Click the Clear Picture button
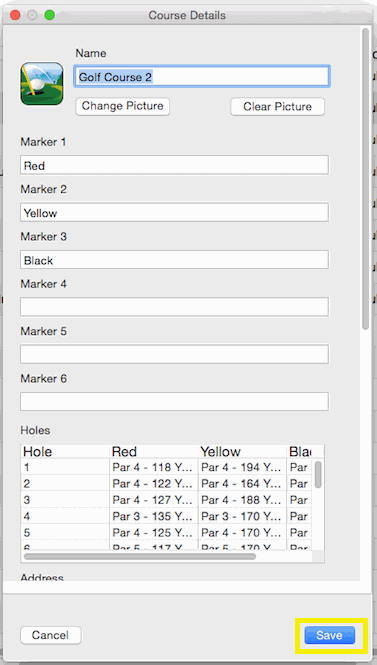 (277, 106)
